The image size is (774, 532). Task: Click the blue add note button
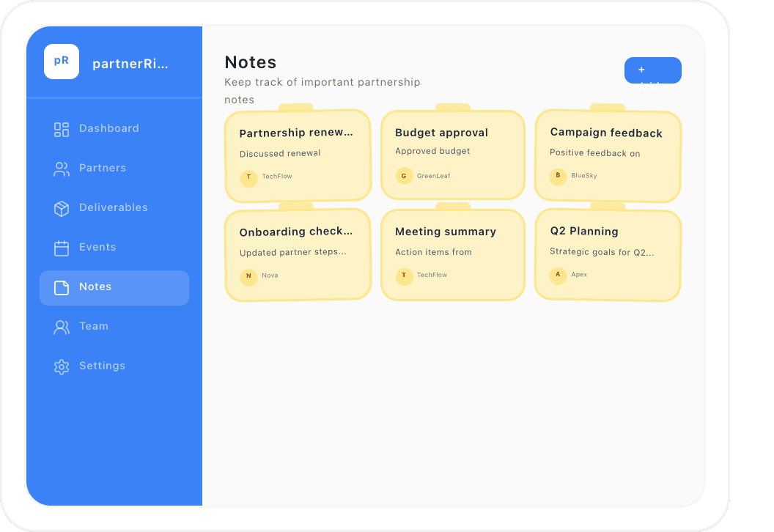(652, 70)
